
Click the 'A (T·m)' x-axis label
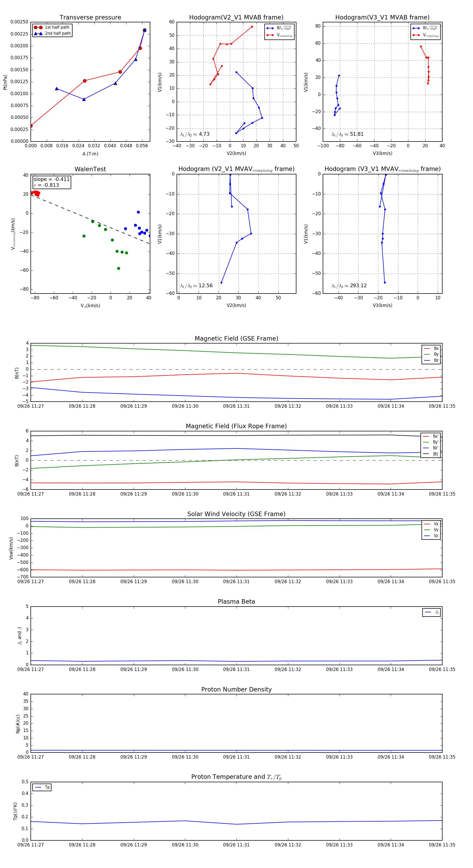tap(90, 154)
